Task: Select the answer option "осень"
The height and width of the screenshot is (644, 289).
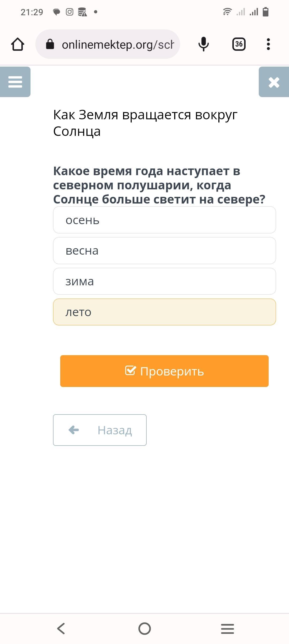Action: click(164, 220)
